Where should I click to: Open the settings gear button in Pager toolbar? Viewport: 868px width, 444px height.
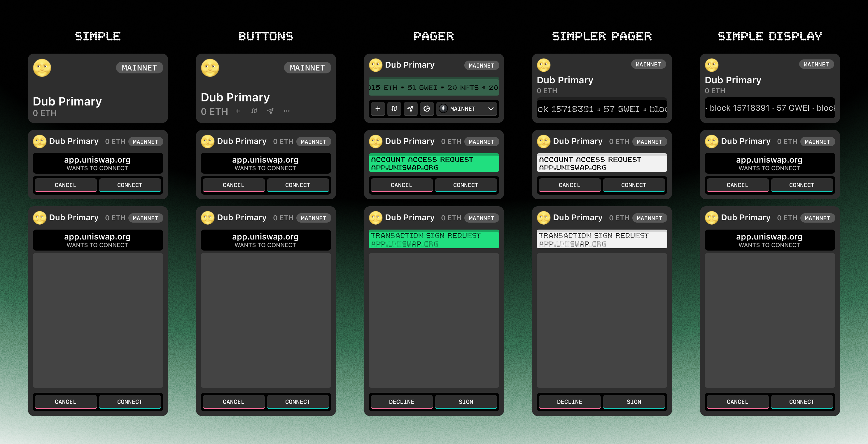click(x=427, y=109)
